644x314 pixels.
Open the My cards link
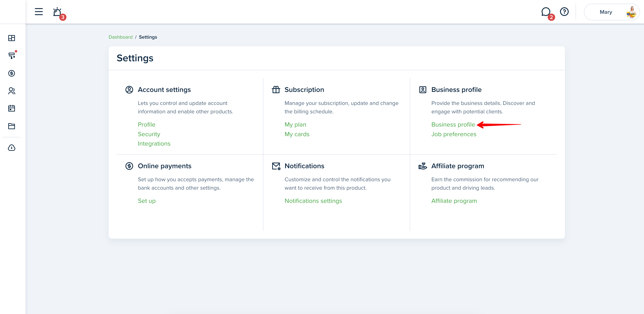tap(297, 134)
